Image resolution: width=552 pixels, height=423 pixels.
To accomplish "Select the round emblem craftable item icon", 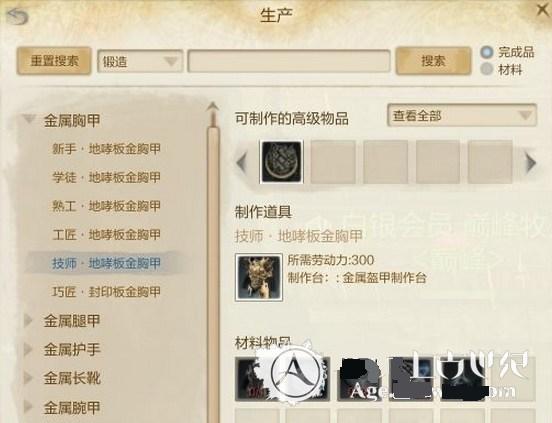I will point(281,162).
